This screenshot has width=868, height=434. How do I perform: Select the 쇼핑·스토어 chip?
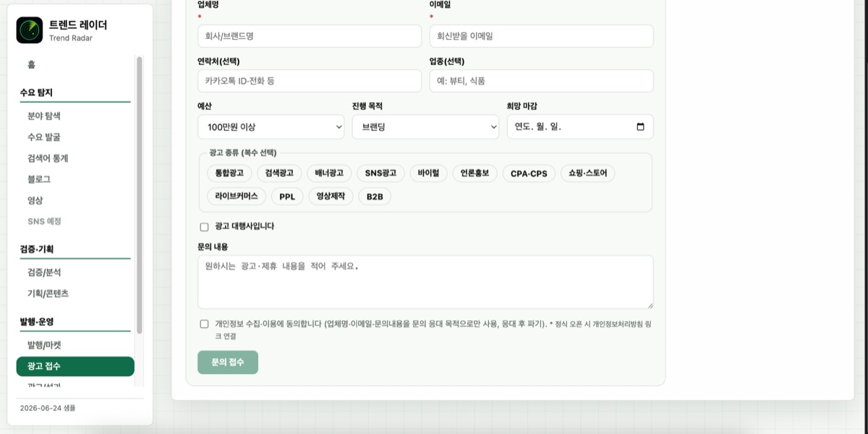click(587, 174)
